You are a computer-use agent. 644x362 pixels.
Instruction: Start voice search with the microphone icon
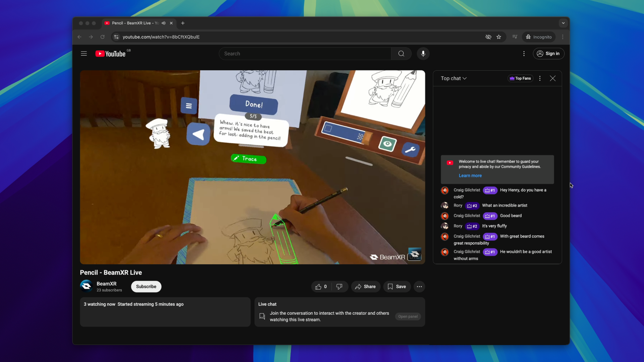(423, 54)
